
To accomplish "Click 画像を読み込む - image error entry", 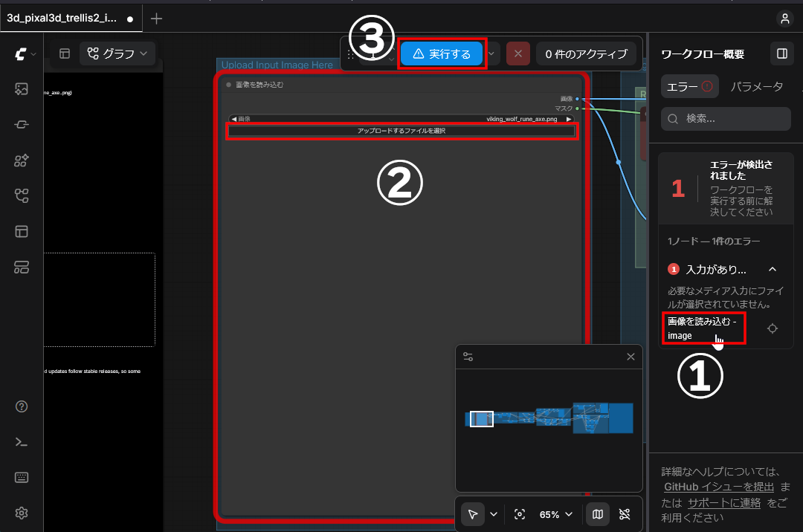I will click(702, 328).
